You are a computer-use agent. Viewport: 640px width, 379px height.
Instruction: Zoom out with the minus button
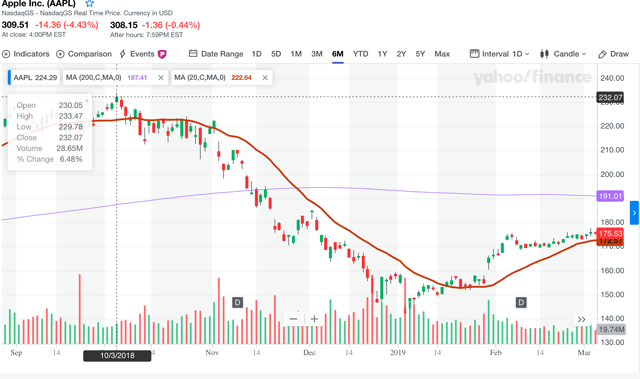coord(293,319)
